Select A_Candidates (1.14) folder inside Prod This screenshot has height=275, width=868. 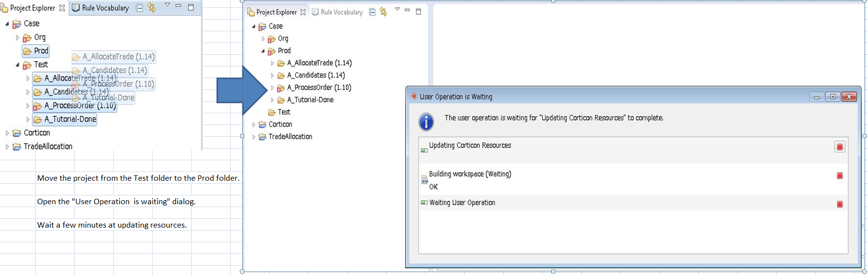[311, 75]
